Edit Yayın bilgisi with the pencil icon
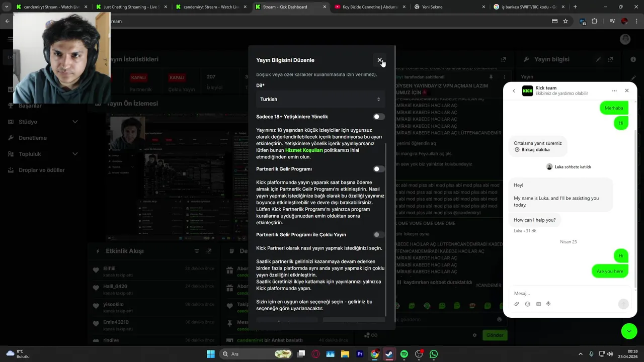 coord(598,59)
